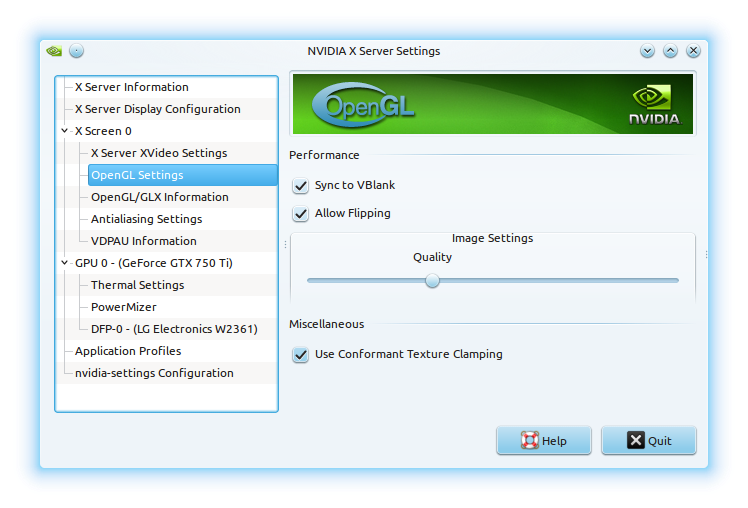748x508 pixels.
Task: Click the NVIDIA logo in banner
Action: (x=654, y=105)
